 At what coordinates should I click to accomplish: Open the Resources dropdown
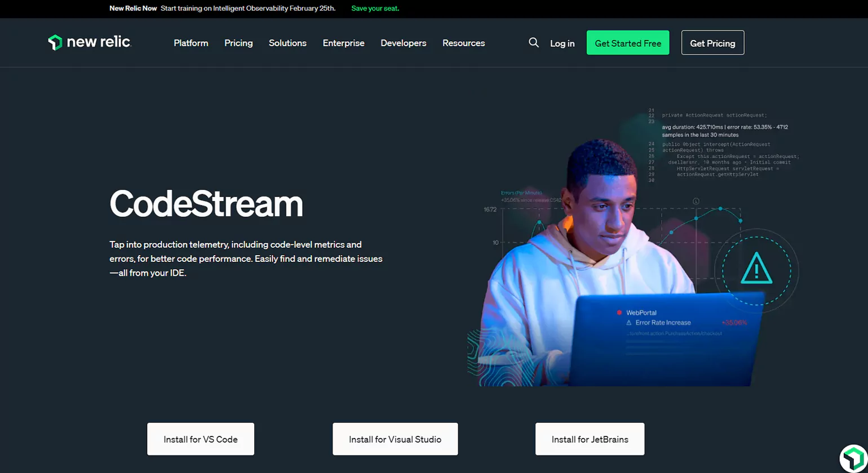463,43
